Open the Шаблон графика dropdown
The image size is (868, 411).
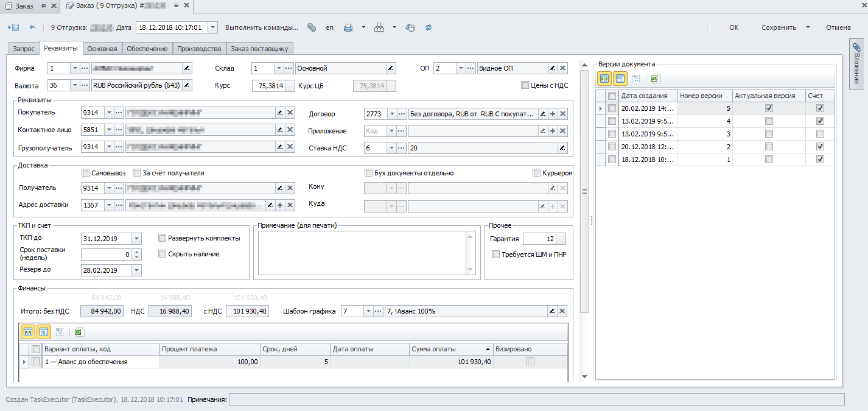368,311
